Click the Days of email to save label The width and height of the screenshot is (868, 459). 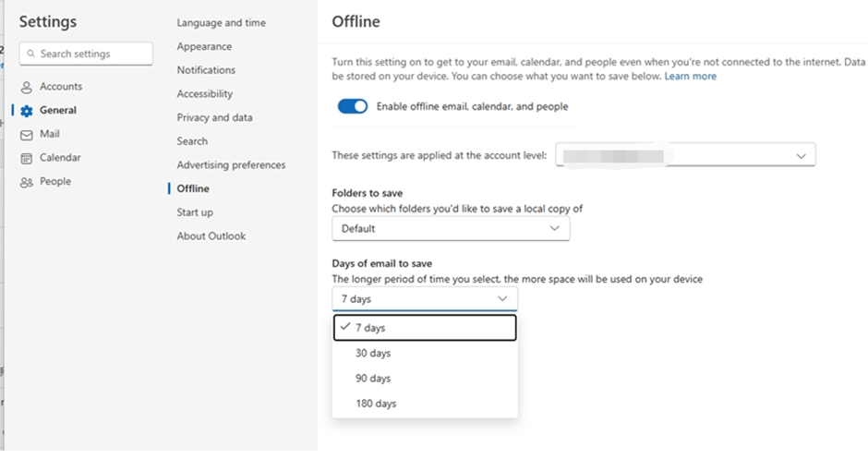click(x=382, y=263)
